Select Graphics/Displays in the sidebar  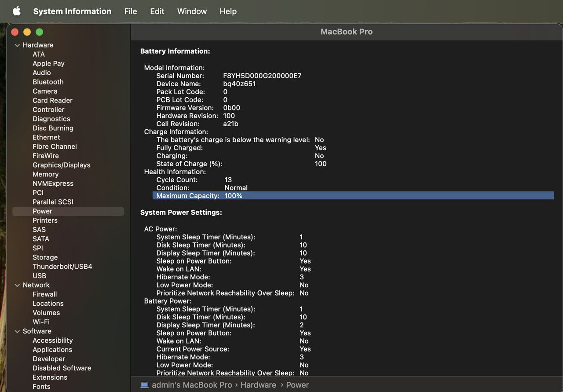click(x=61, y=165)
